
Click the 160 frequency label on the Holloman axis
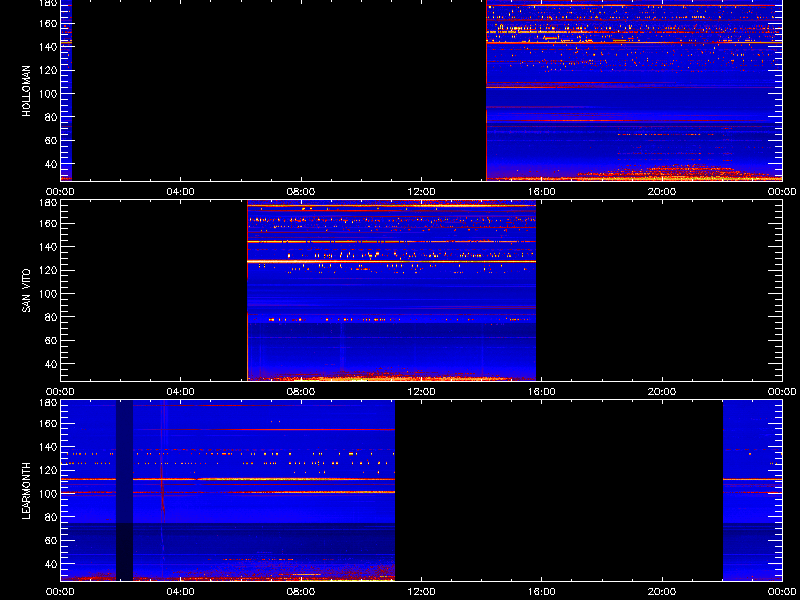(x=49, y=23)
